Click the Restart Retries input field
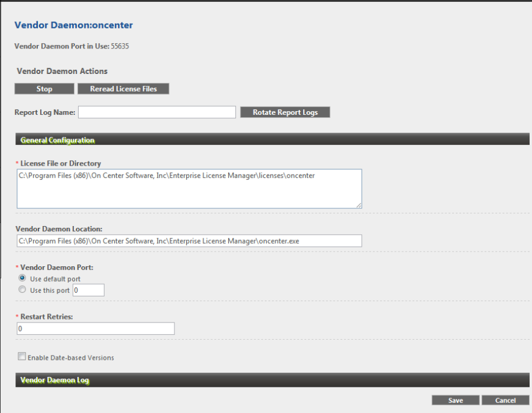Screen dimensions: 532x413 96,328
